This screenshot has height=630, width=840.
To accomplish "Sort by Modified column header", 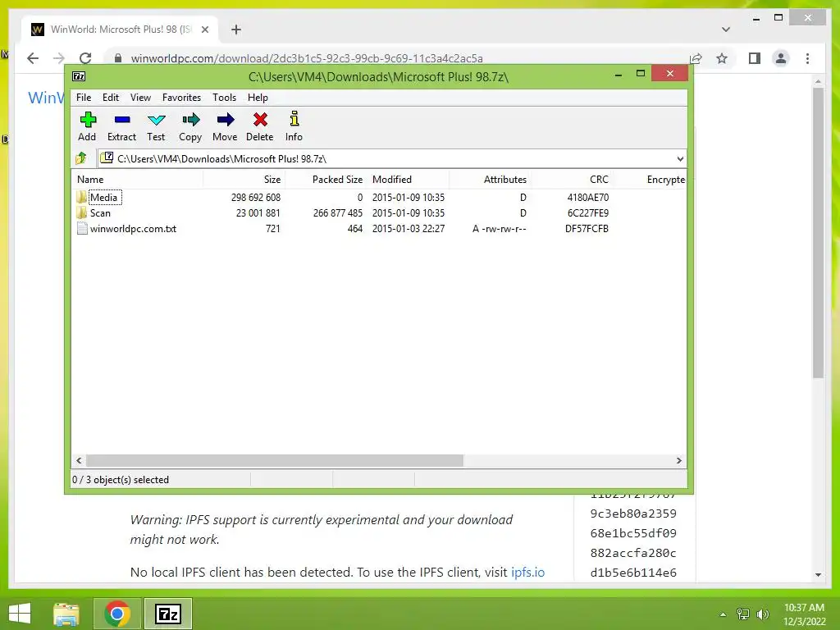I will [x=409, y=180].
